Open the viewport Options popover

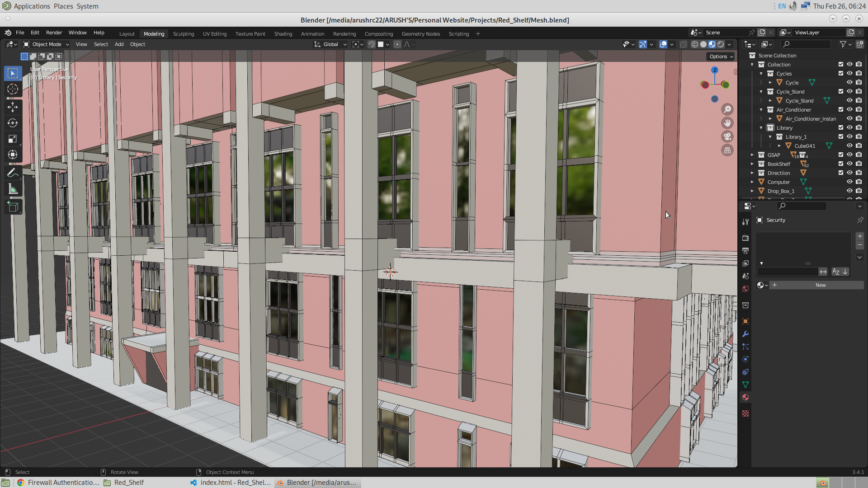pos(720,56)
